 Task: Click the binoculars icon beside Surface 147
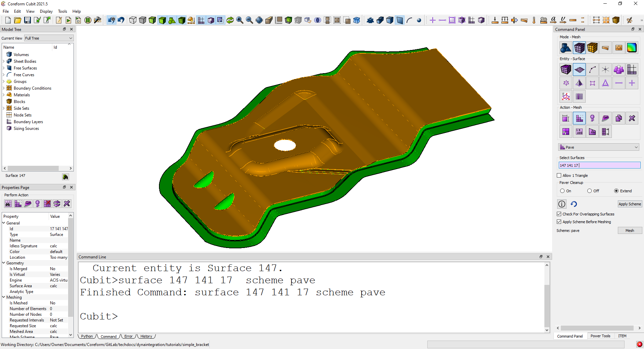click(x=65, y=177)
